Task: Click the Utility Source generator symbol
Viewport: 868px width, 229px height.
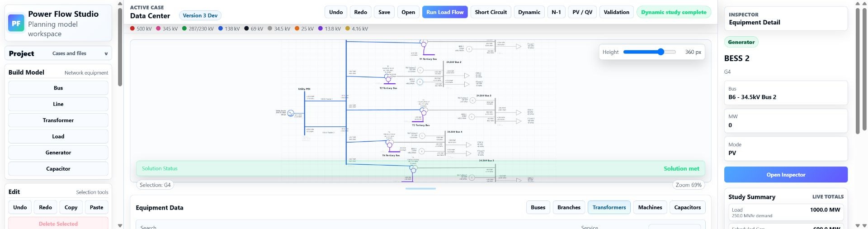Action: (291, 113)
